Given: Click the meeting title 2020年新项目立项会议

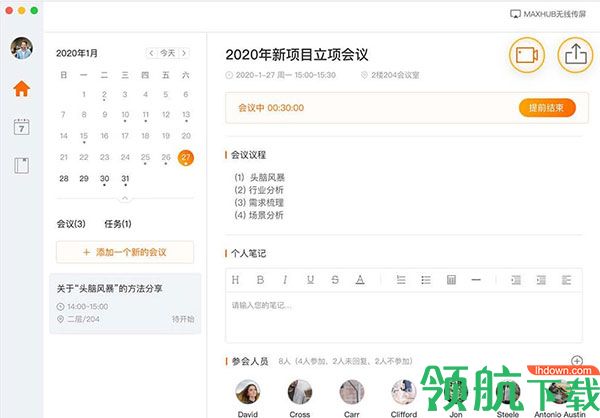Looking at the screenshot, I should [297, 55].
